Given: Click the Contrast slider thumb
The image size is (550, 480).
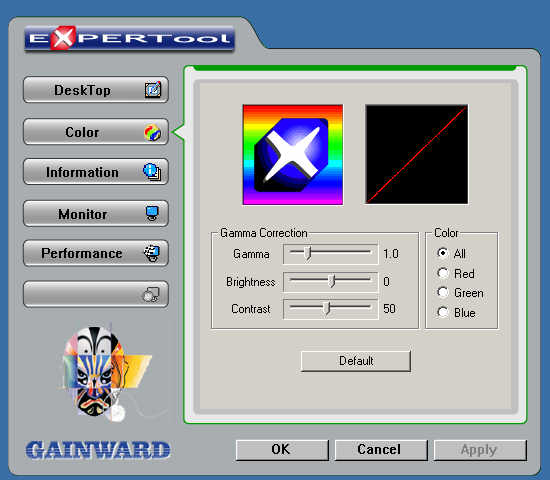Looking at the screenshot, I should point(327,308).
